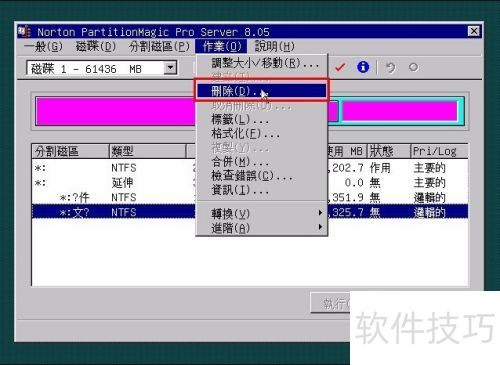
Task: Open the 一般(G) menu
Action: coord(44,46)
